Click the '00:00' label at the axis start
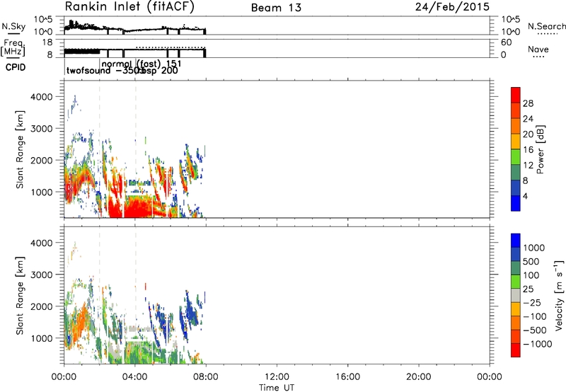 tap(64, 377)
